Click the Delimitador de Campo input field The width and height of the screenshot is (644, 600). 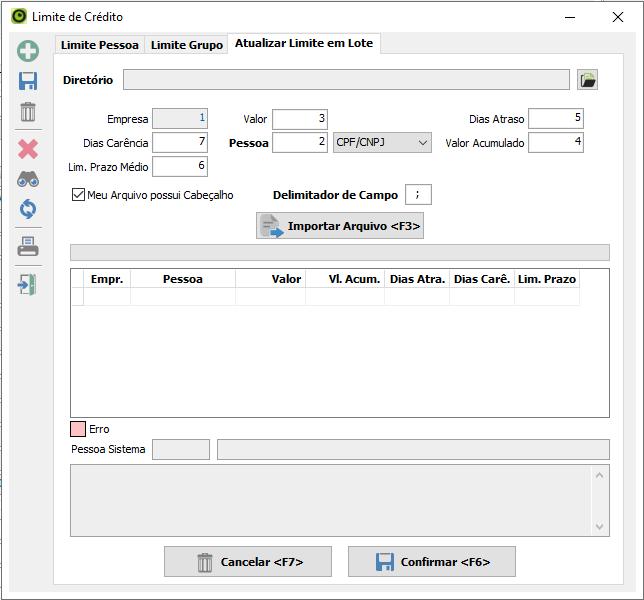click(x=418, y=195)
